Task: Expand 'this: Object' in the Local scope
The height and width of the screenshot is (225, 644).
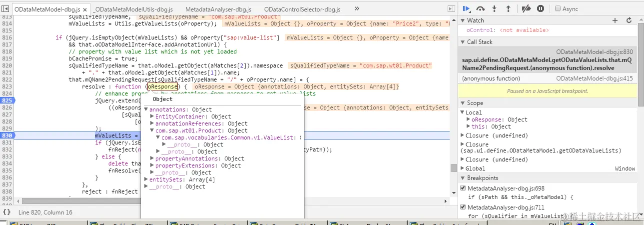Action: tap(469, 126)
